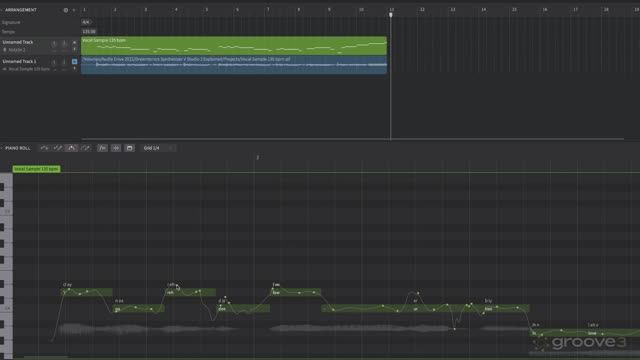
Task: Select the fifth note in the piano roll
Action: pos(296,292)
